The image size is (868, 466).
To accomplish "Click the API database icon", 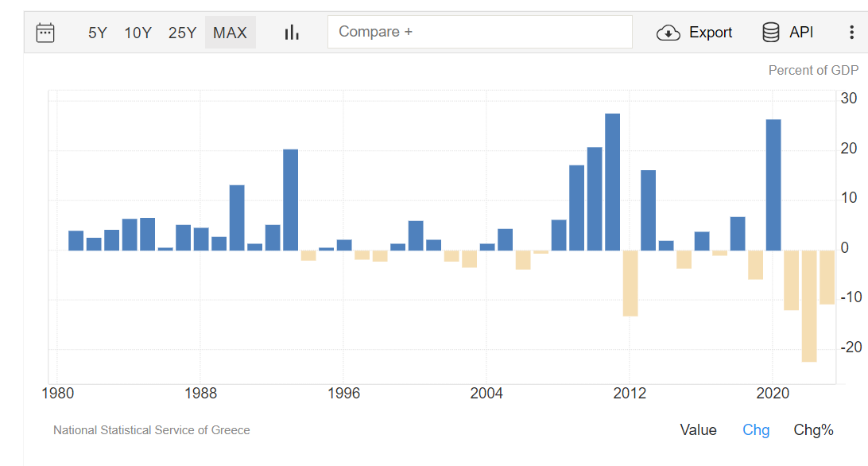I will 770,33.
